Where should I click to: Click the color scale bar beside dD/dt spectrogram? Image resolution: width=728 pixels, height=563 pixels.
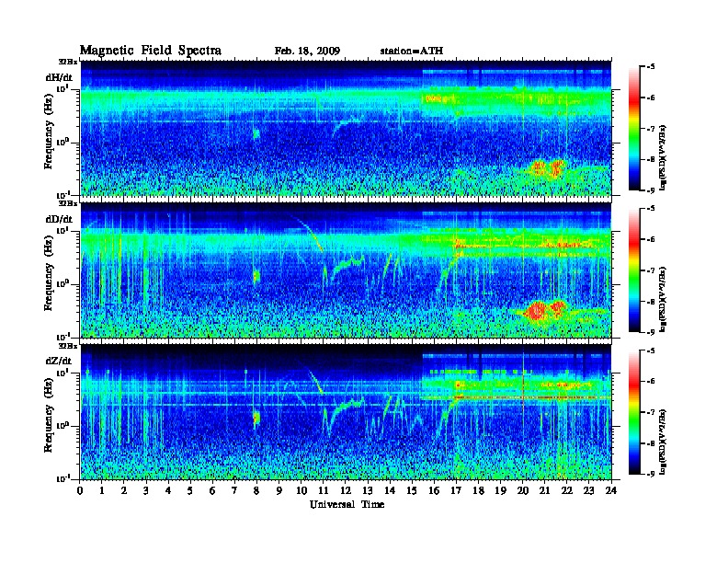pos(634,270)
